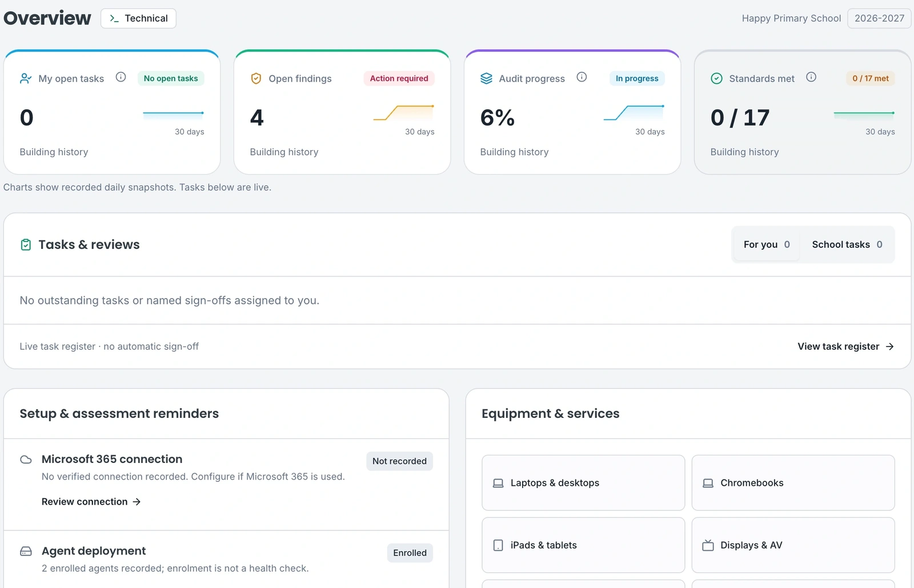Switch to the School tasks tab
The width and height of the screenshot is (914, 588).
(x=847, y=244)
